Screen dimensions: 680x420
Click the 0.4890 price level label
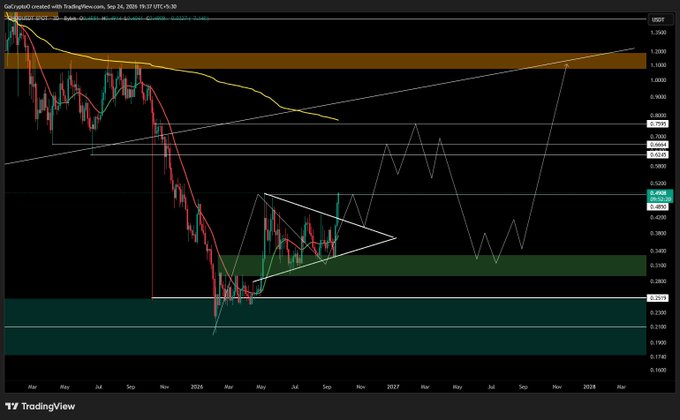(658, 207)
